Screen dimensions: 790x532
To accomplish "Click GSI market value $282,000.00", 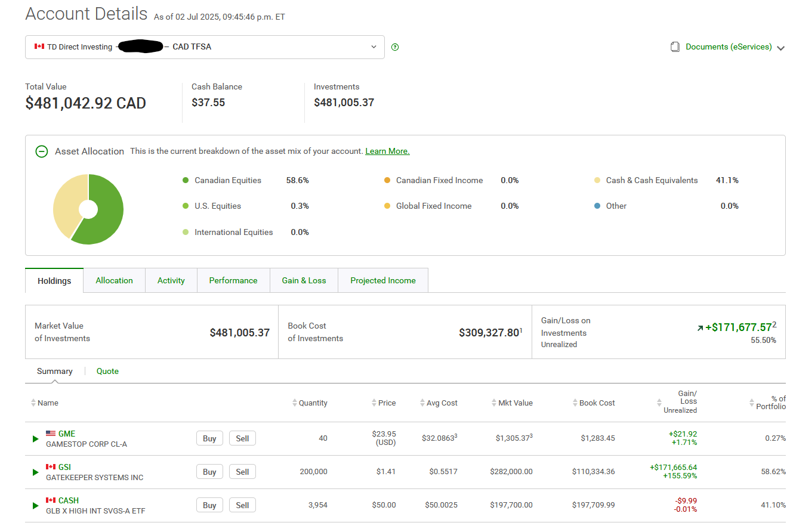I will [x=511, y=472].
